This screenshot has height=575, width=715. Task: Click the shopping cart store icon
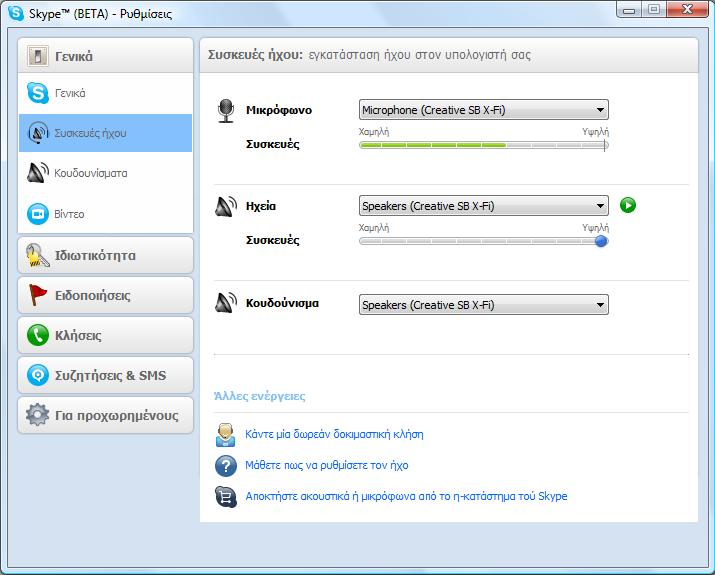(x=226, y=497)
